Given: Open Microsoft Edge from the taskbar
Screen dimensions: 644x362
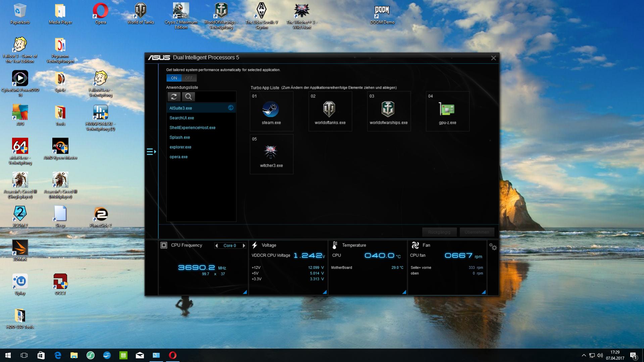Looking at the screenshot, I should click(58, 355).
